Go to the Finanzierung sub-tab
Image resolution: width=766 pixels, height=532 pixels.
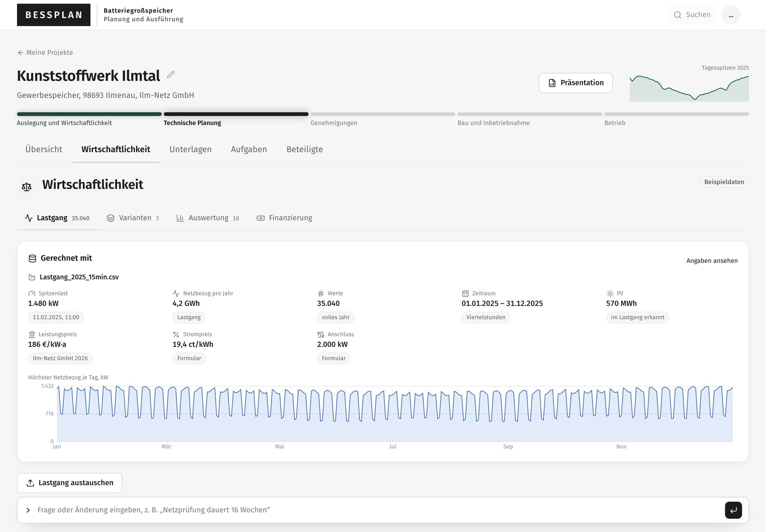pyautogui.click(x=284, y=218)
